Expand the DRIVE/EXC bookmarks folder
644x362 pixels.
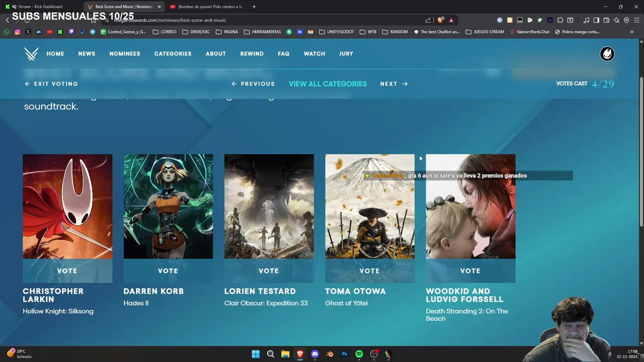click(196, 32)
